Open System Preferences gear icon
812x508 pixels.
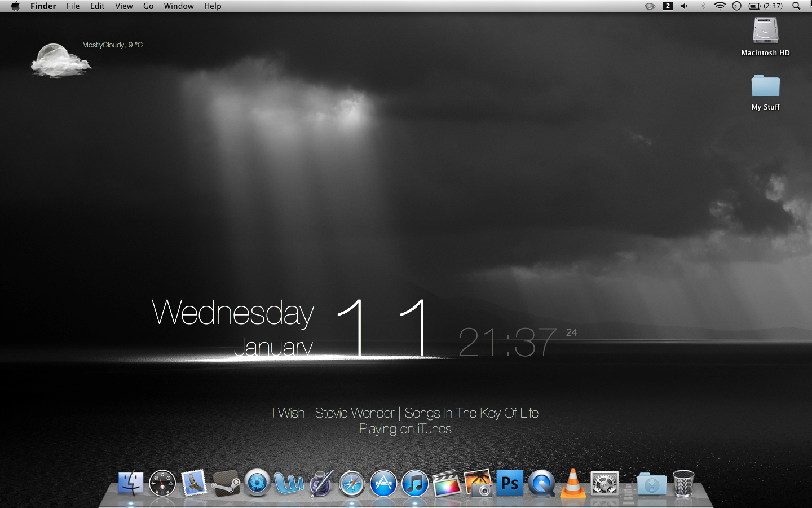(x=604, y=484)
